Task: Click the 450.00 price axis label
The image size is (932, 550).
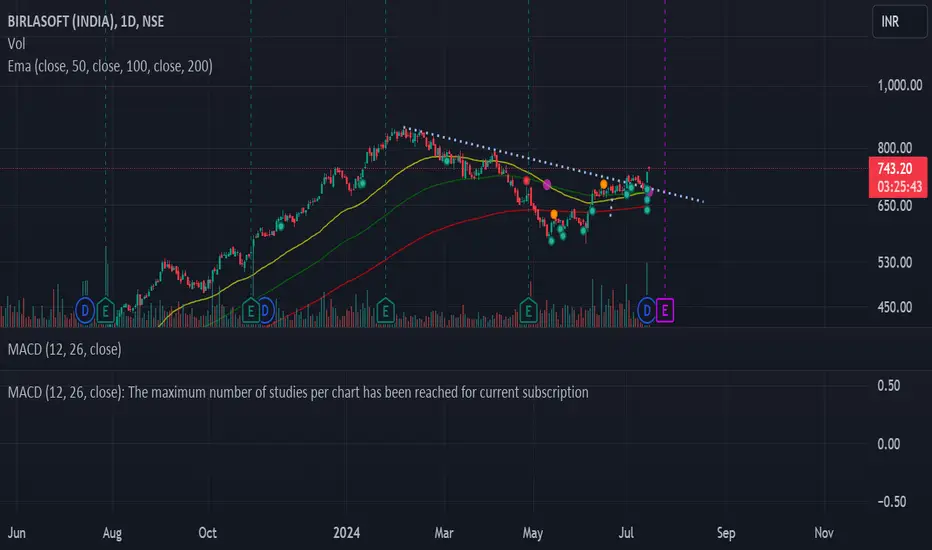Action: pyautogui.click(x=895, y=307)
